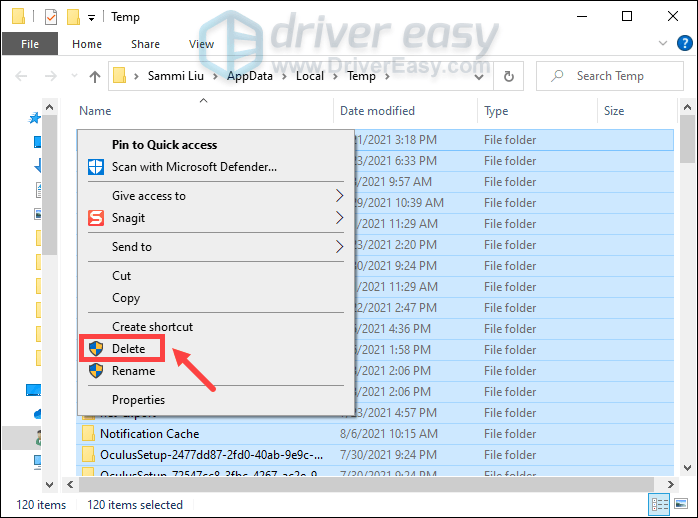
Task: Open Properties from the context menu
Action: (138, 400)
